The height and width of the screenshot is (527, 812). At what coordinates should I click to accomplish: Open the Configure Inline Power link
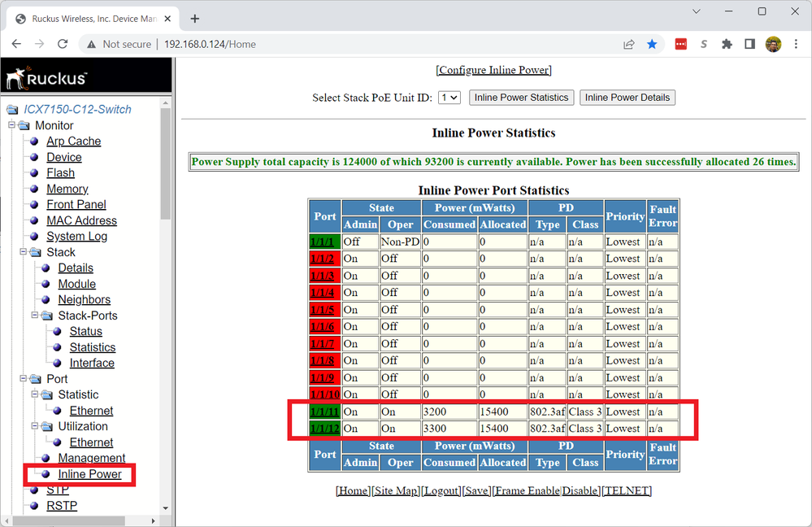(493, 70)
